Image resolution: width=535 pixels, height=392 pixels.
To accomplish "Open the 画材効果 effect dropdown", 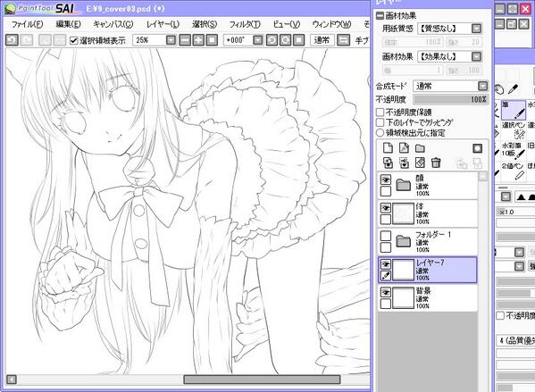I will coord(476,56).
